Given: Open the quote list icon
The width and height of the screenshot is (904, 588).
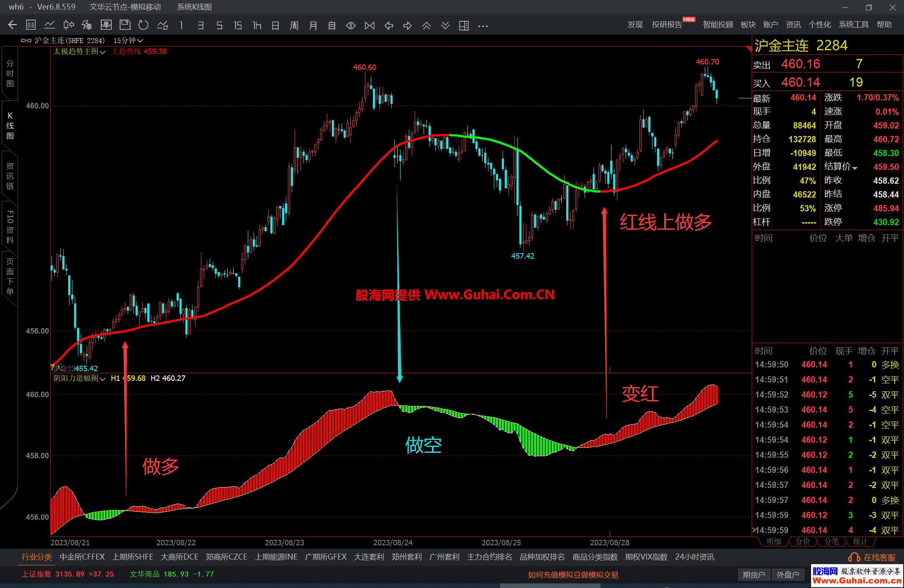Looking at the screenshot, I should pyautogui.click(x=31, y=25).
